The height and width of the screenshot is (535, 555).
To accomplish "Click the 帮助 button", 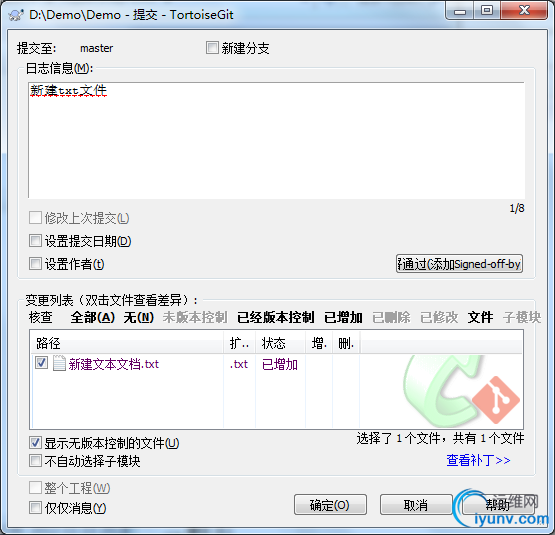I will (498, 505).
